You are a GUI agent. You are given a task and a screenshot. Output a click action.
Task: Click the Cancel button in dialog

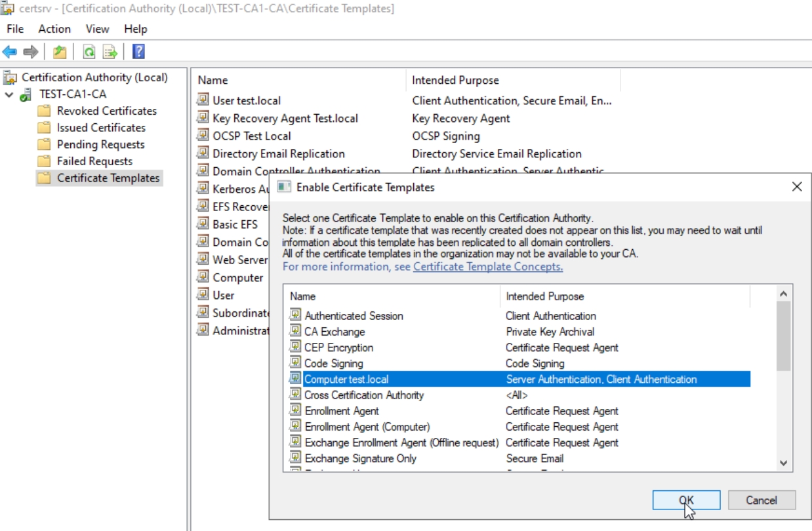(761, 500)
